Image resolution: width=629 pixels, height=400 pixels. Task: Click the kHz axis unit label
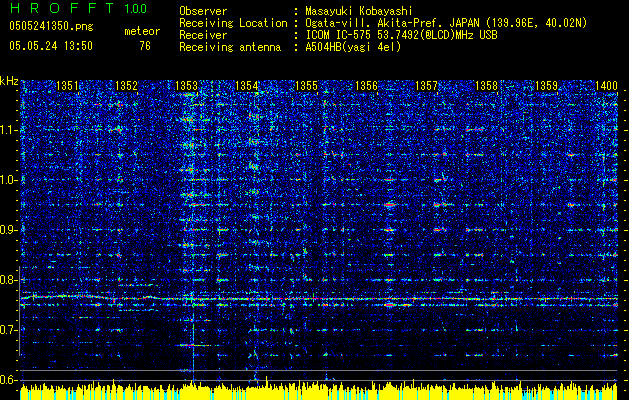9,81
